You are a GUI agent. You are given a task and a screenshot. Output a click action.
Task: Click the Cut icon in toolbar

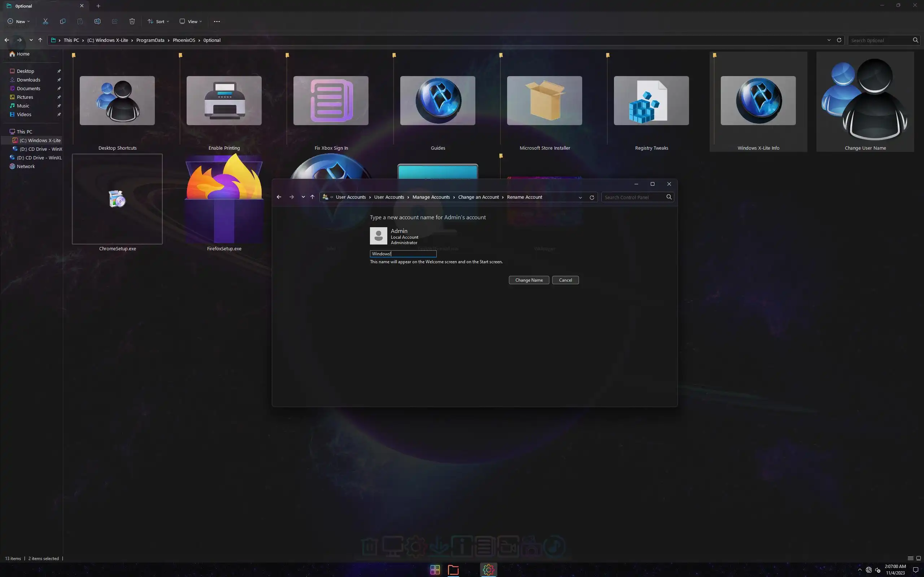tap(45, 21)
